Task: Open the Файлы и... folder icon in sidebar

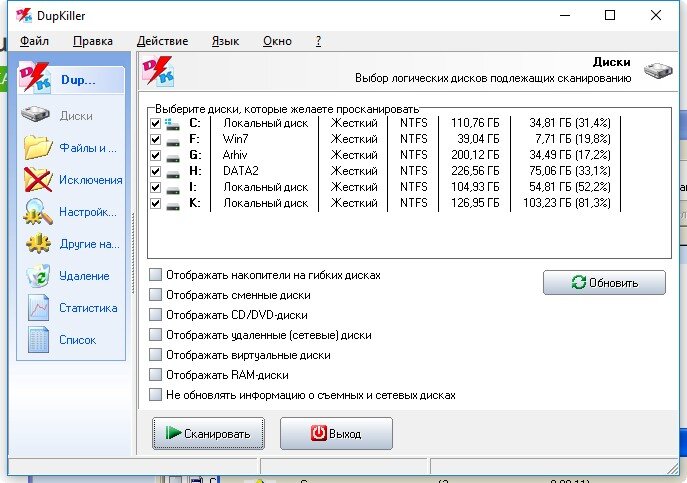Action: tap(38, 147)
